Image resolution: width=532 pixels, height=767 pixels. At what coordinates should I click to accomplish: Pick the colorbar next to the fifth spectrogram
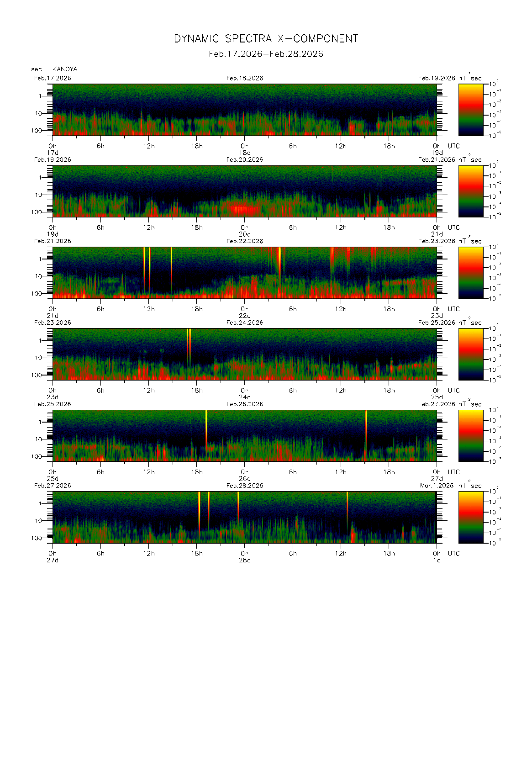470,435
